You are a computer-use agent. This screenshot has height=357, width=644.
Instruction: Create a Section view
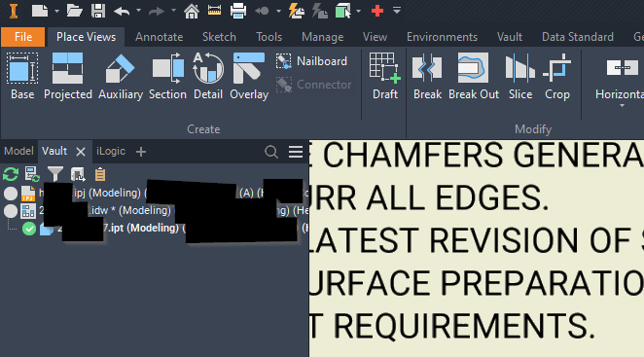pos(167,77)
